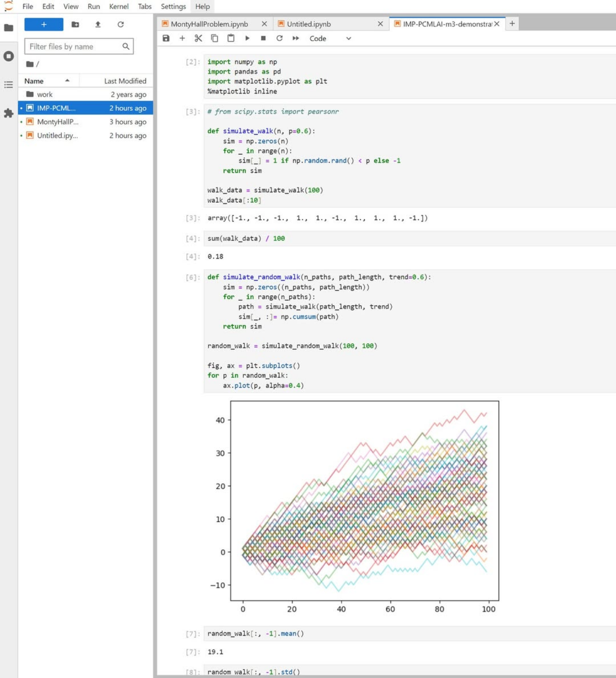The width and height of the screenshot is (616, 678).
Task: Switch to the MontyHallProblem.ipynb tab
Action: tap(209, 24)
